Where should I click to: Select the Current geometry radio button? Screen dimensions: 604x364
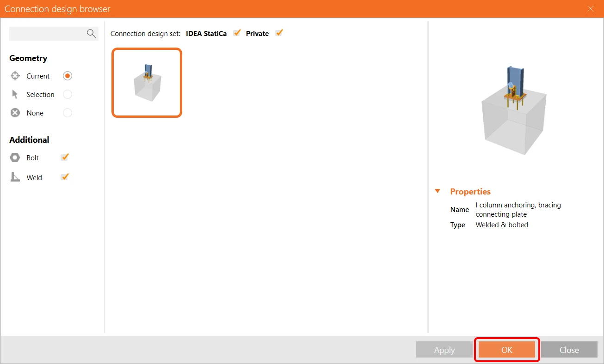[x=68, y=76]
